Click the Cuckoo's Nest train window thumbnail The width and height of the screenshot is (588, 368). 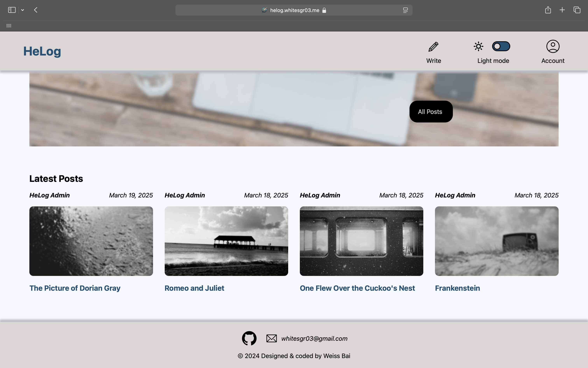coord(361,241)
